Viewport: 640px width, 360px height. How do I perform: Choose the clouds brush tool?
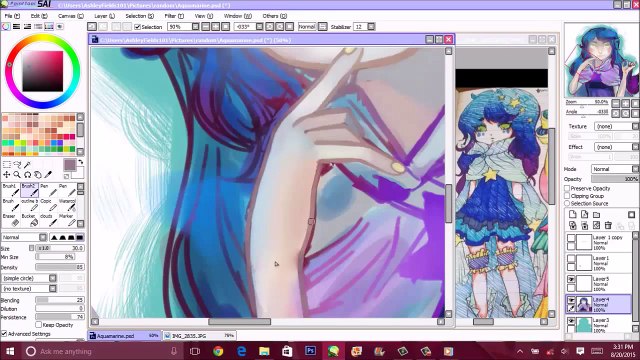[x=48, y=220]
